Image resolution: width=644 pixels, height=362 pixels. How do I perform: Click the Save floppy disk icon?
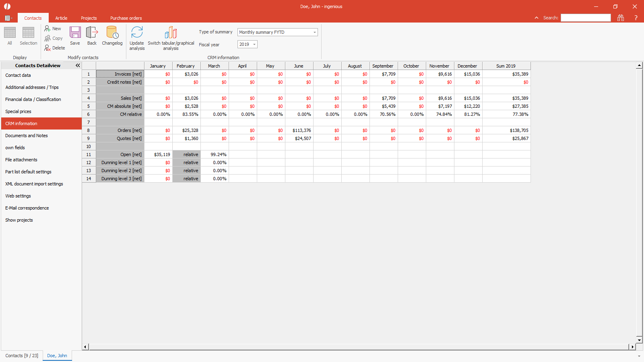click(x=75, y=33)
